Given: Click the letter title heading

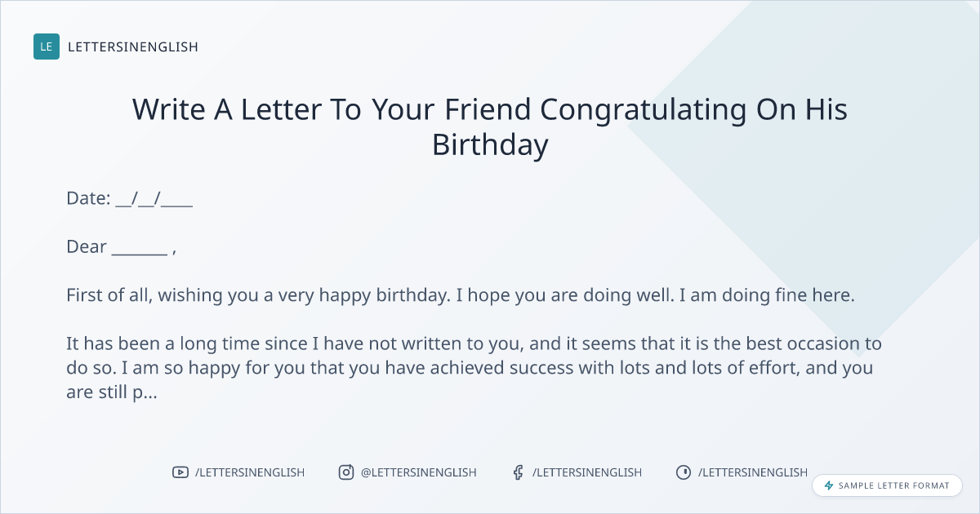Looking at the screenshot, I should 490,126.
